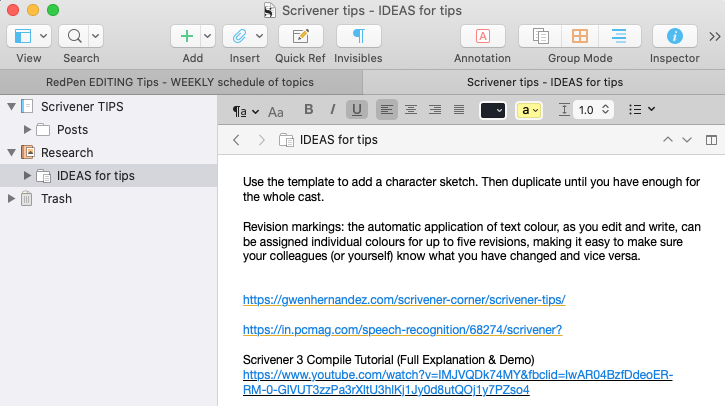Image resolution: width=725 pixels, height=406 pixels.
Task: Open the Quick Ref panel
Action: 301,36
